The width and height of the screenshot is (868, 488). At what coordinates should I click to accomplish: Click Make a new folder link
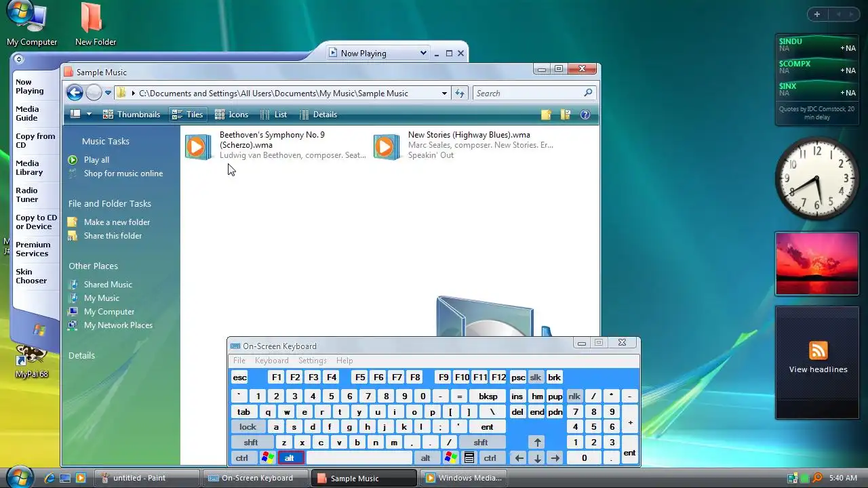117,222
